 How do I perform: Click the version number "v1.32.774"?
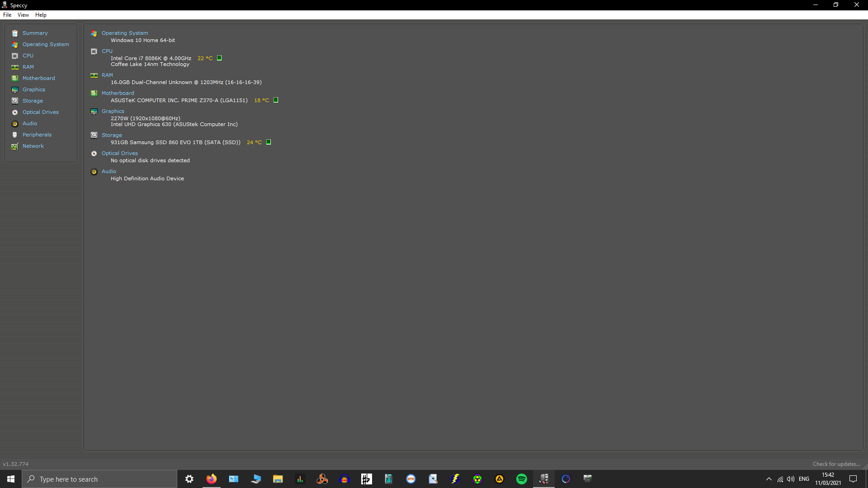click(x=15, y=464)
